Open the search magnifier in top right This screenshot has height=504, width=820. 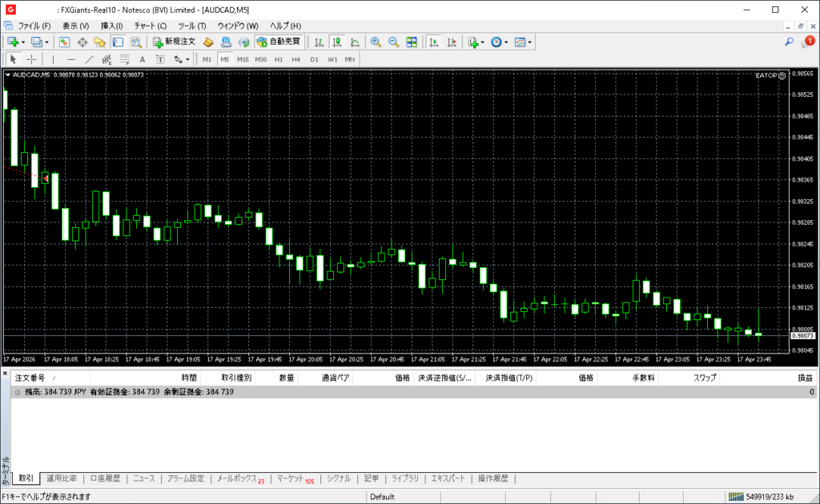pos(789,42)
